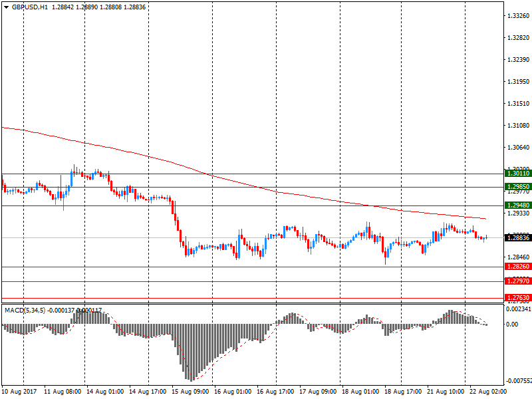532x399 pixels.
Task: Click the 22 Aug 02:00 time label
Action: [488, 392]
